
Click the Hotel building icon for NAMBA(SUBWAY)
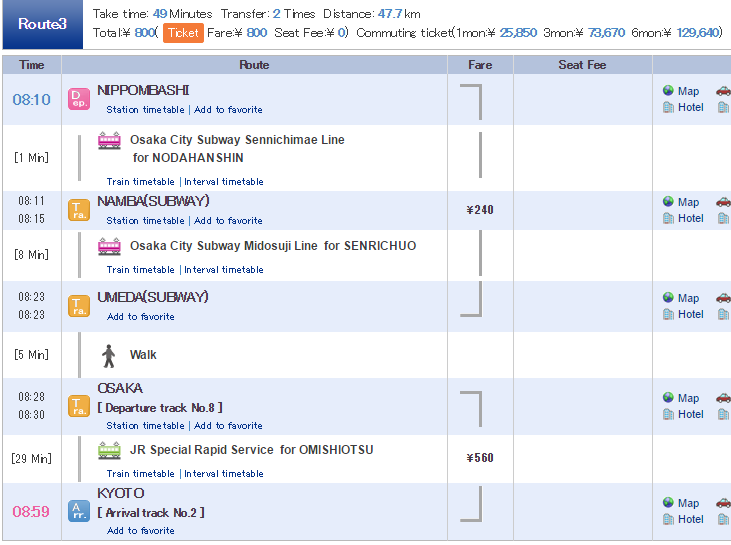668,218
